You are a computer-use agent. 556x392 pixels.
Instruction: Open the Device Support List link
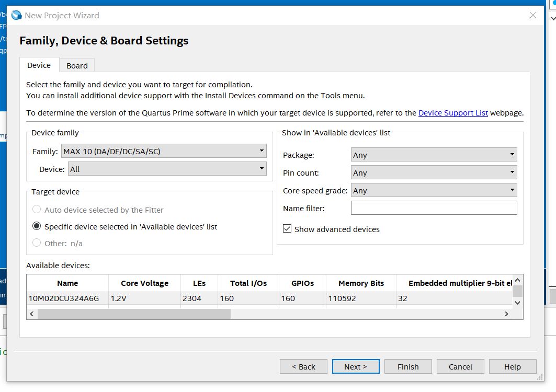(453, 113)
